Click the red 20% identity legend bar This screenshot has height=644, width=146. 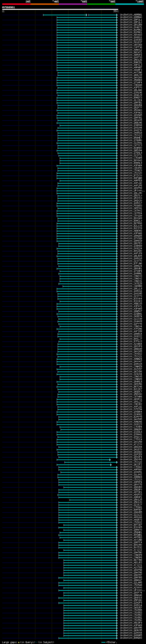(x=16, y=4)
